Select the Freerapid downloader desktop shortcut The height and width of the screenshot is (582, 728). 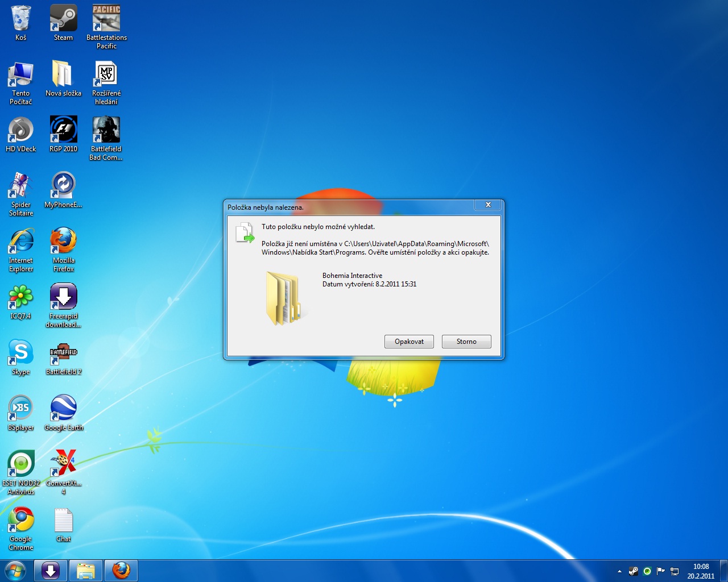coord(63,306)
